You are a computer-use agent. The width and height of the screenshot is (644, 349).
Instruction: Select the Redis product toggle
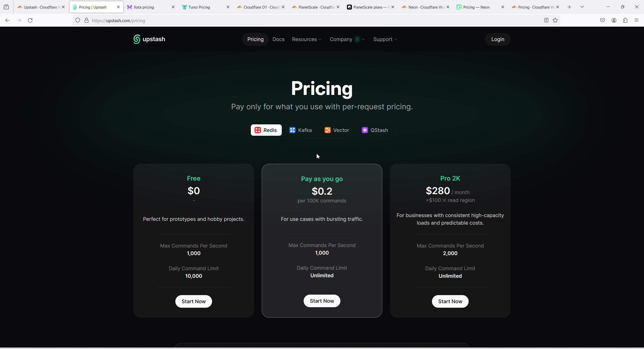pos(266,130)
